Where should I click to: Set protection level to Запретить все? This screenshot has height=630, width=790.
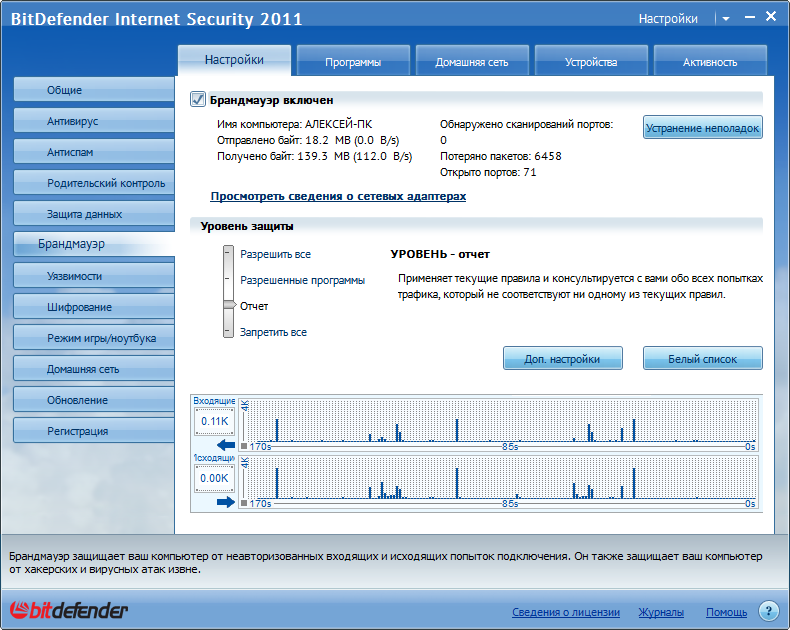(273, 332)
